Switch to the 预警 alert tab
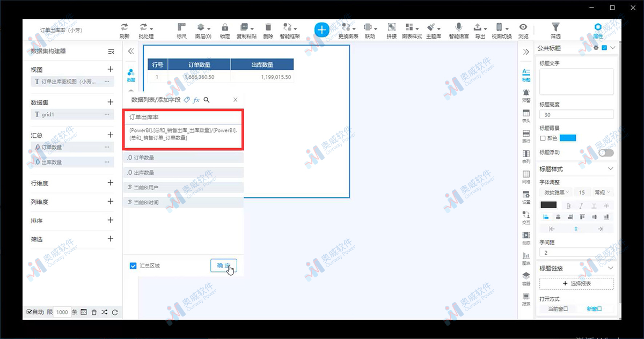644x339 pixels. (526, 96)
